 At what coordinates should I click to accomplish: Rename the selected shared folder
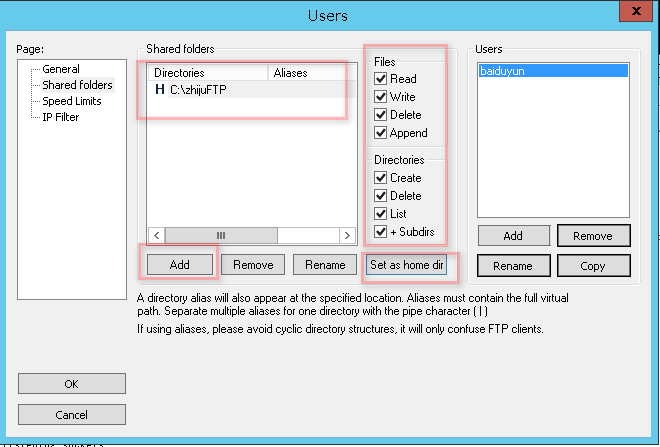coord(325,265)
